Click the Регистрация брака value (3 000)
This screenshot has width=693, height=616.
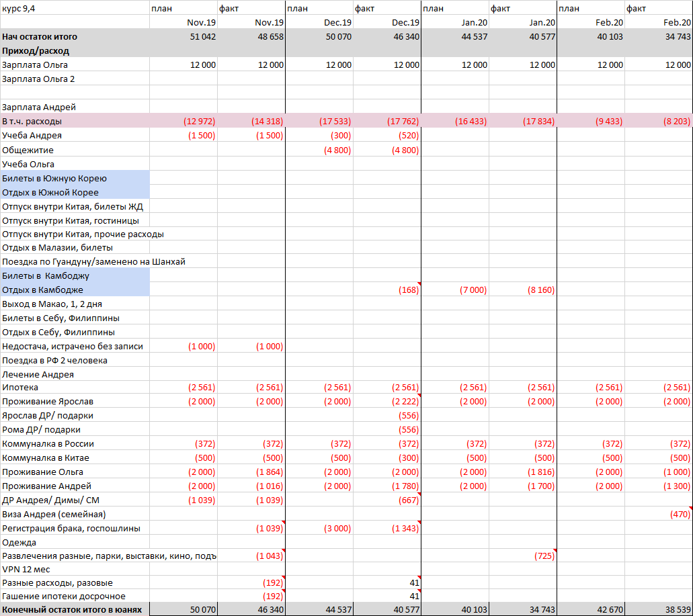coord(337,529)
